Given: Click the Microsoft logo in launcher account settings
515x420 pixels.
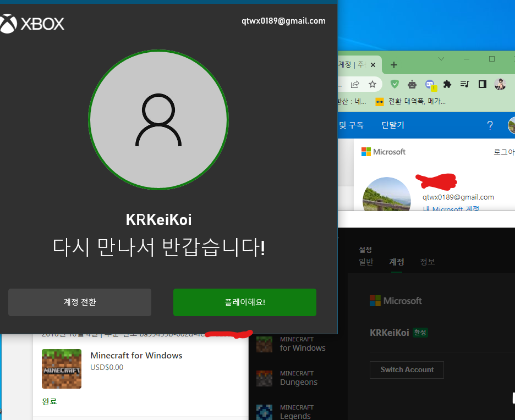Looking at the screenshot, I should [x=396, y=301].
